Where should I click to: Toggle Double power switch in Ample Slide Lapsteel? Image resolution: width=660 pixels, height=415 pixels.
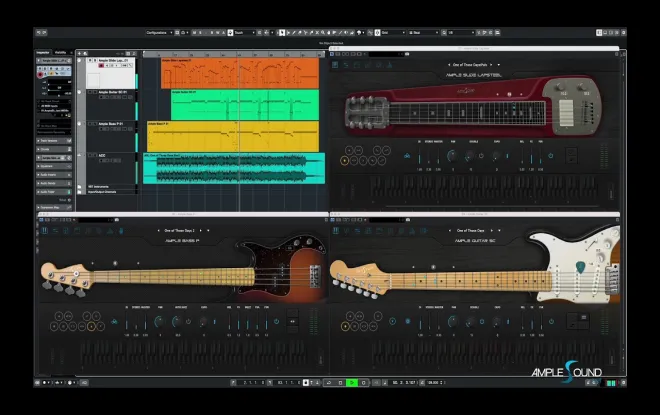point(481,155)
